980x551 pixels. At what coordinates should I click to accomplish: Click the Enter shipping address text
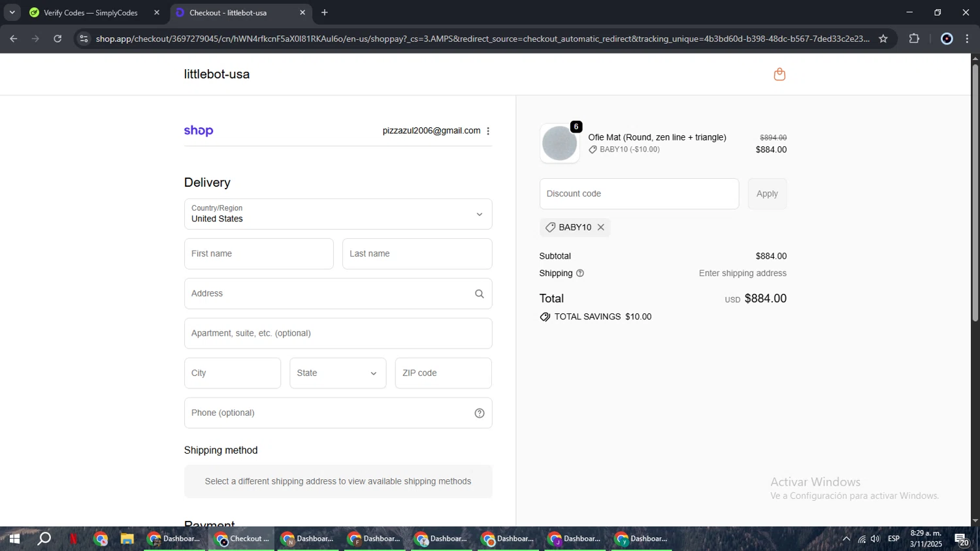(743, 274)
